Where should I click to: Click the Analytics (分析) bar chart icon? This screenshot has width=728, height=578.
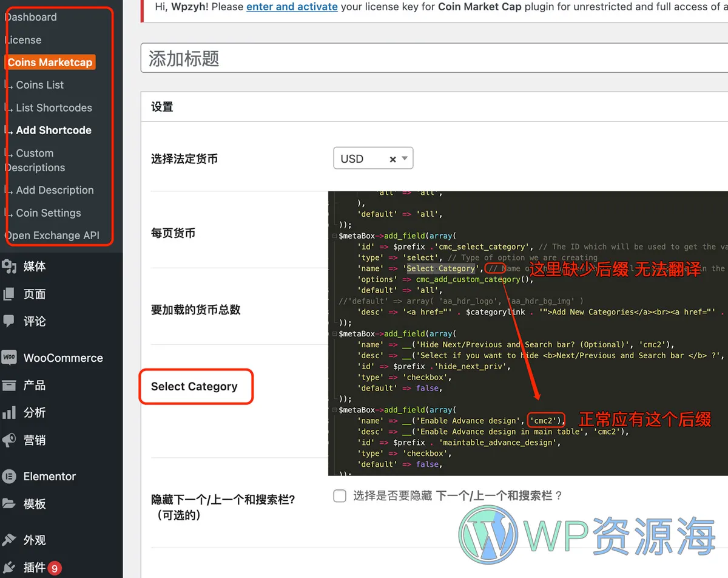coord(9,413)
